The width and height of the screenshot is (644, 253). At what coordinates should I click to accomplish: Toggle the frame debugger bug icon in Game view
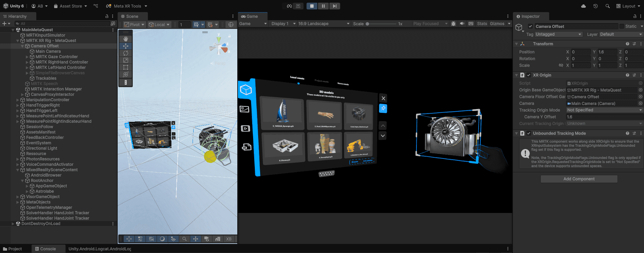pos(453,24)
